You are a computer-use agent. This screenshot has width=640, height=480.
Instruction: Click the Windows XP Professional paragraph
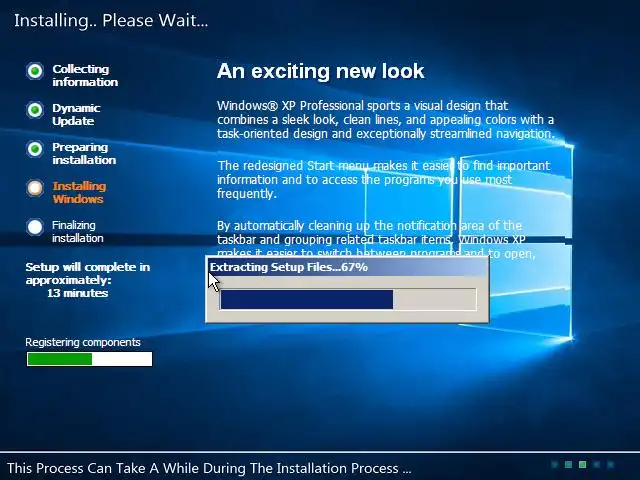click(x=386, y=120)
